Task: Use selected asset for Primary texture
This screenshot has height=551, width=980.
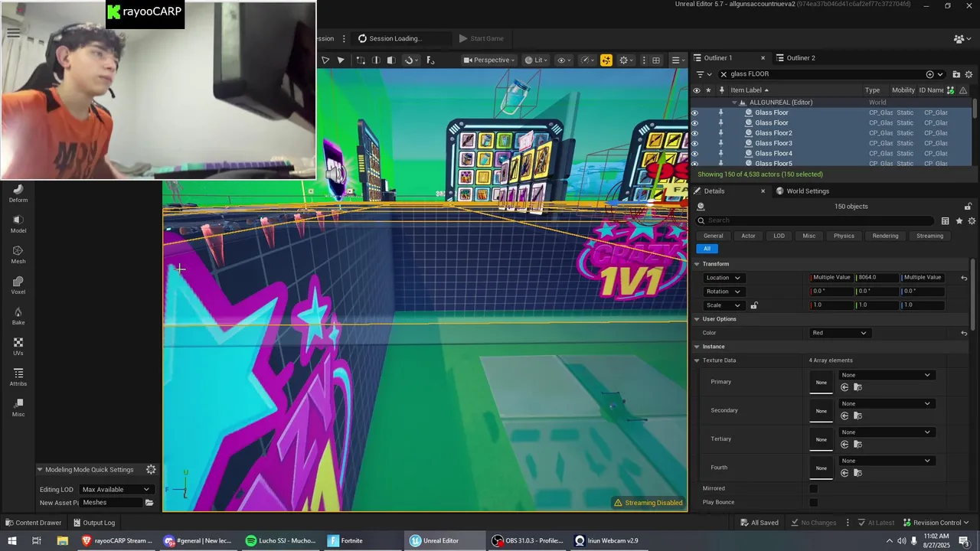Action: coord(844,387)
